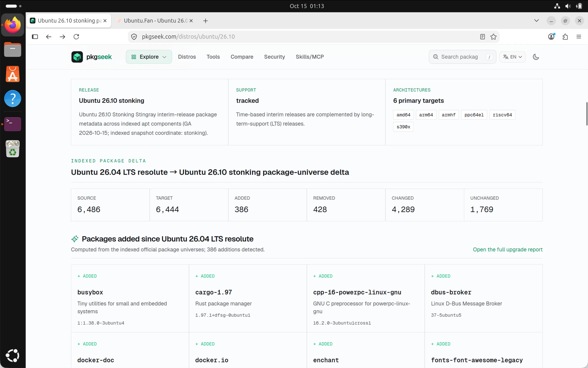
Task: Go back to the previous page
Action: 49,37
